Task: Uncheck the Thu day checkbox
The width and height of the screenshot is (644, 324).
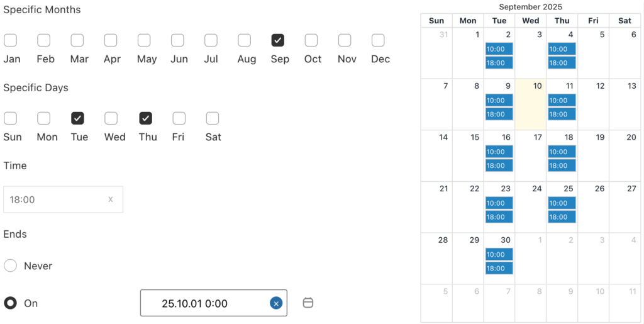Action: click(145, 118)
